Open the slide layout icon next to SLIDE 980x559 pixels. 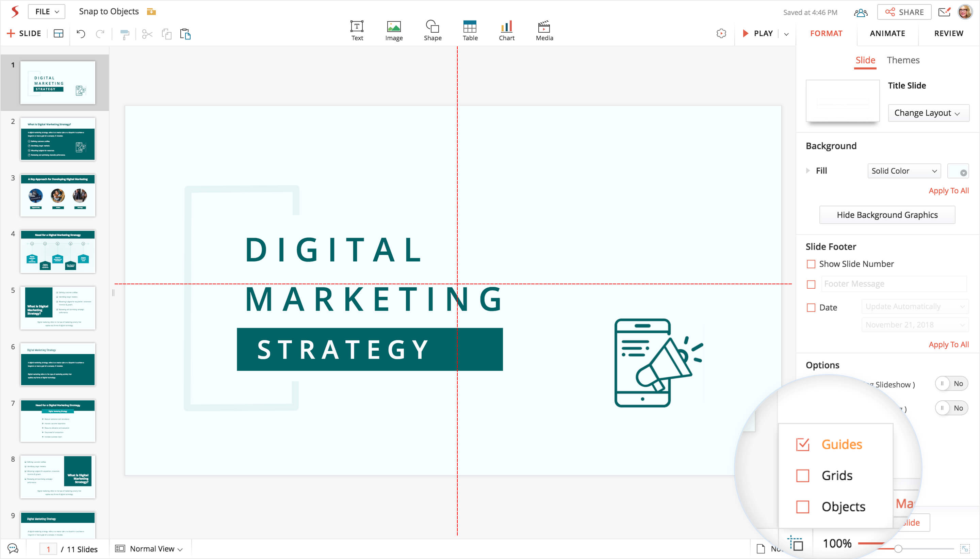58,34
